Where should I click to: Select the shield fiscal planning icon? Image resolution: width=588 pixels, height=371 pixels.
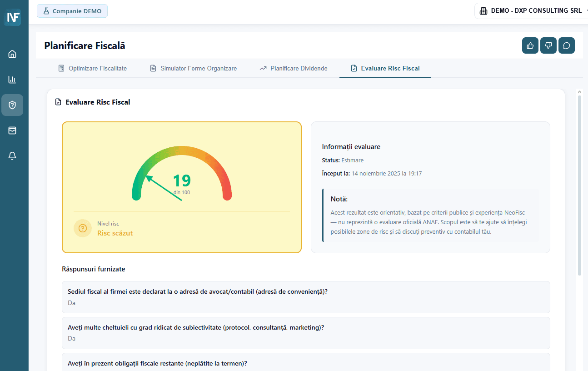12,105
